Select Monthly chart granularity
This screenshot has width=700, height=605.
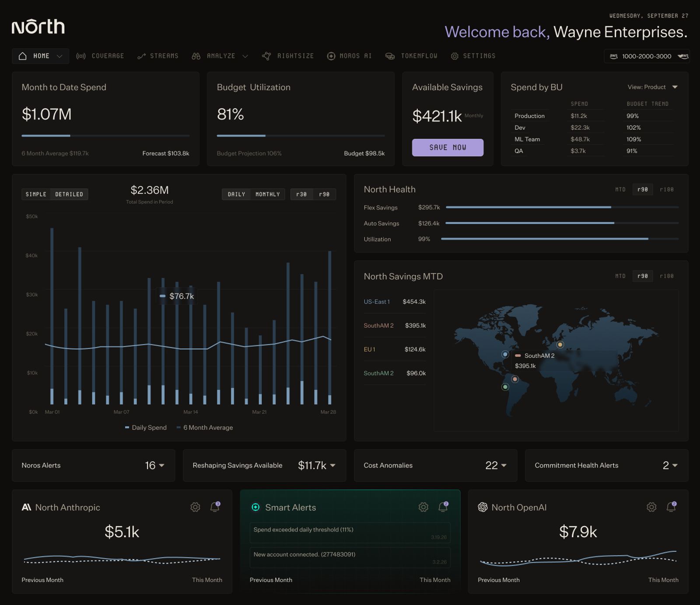coord(268,194)
